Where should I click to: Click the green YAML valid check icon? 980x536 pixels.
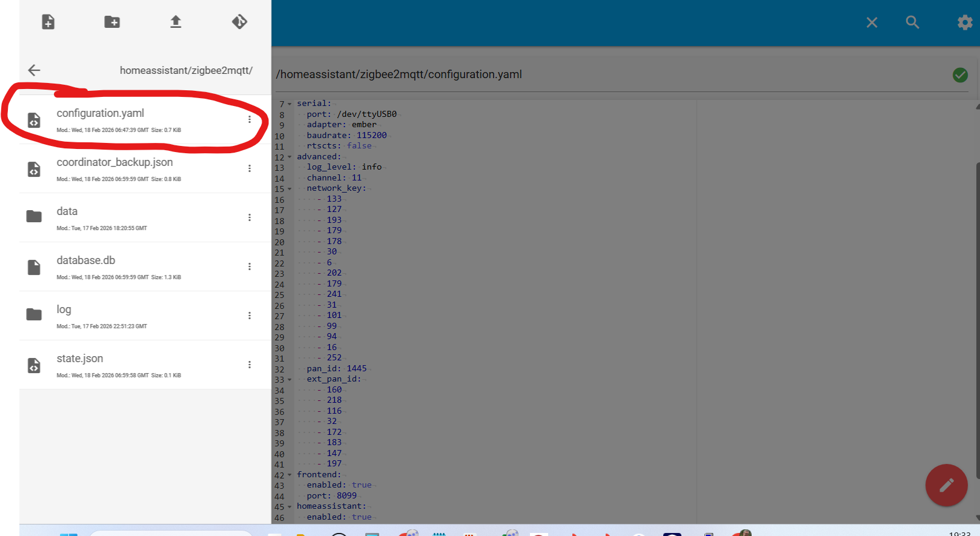960,75
